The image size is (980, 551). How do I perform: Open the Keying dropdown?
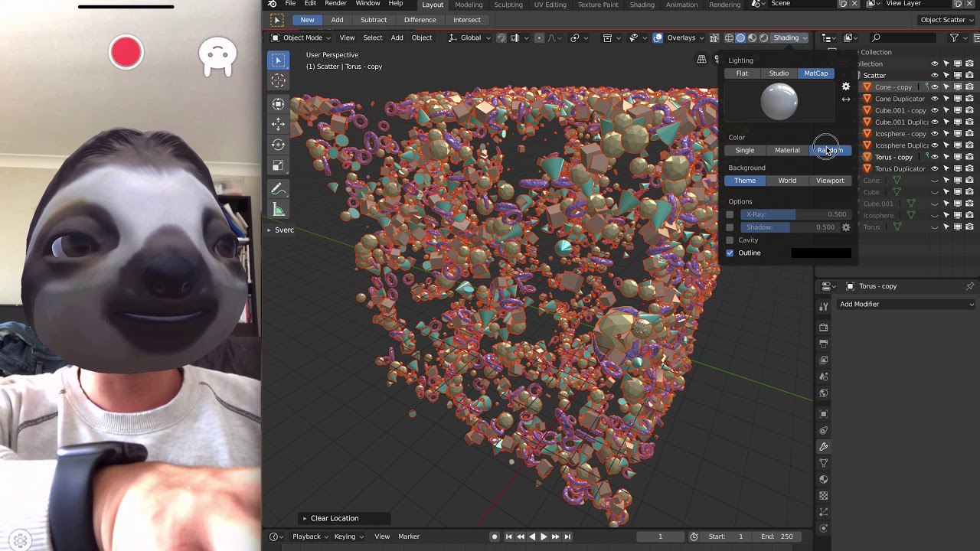[348, 536]
